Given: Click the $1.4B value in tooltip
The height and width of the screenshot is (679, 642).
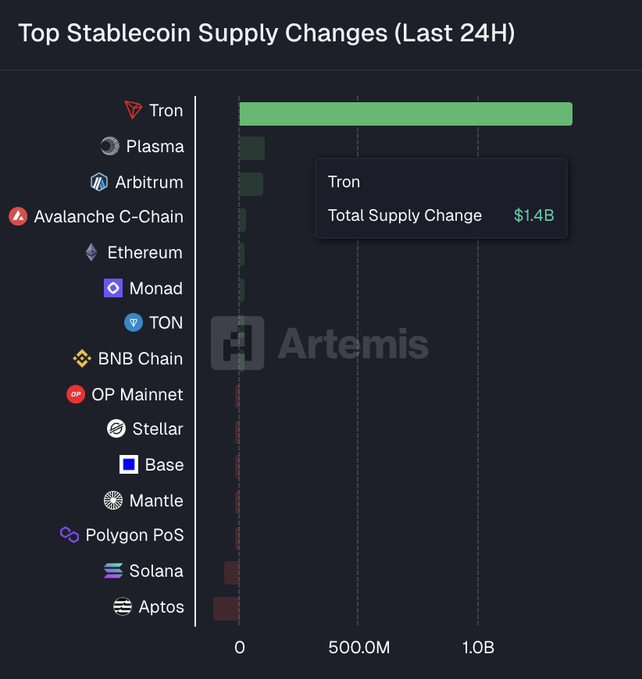Looking at the screenshot, I should pos(534,215).
